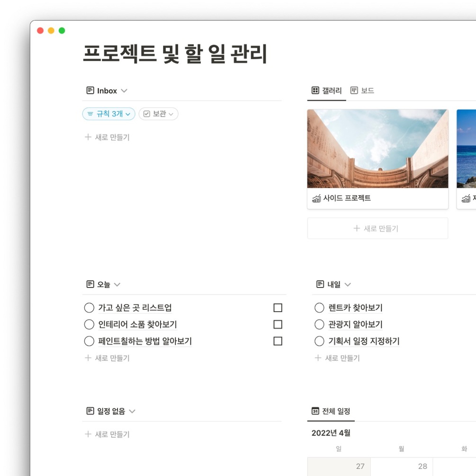This screenshot has height=476, width=476.
Task: Click the filter lines icon in 규칙 3개
Action: coord(90,114)
